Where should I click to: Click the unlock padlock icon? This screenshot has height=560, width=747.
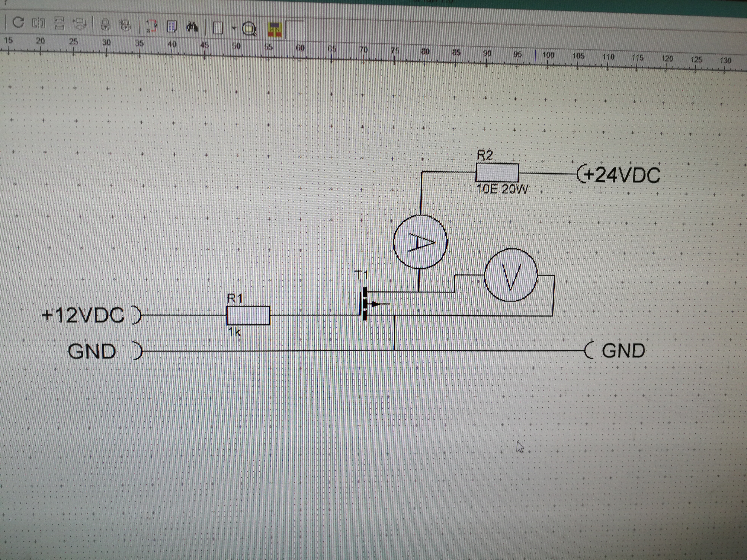tap(126, 25)
